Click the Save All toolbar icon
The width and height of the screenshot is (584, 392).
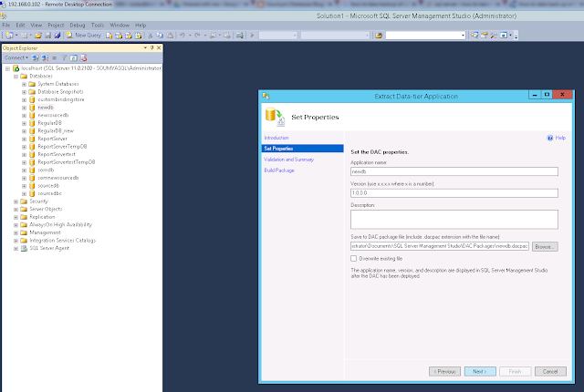57,36
